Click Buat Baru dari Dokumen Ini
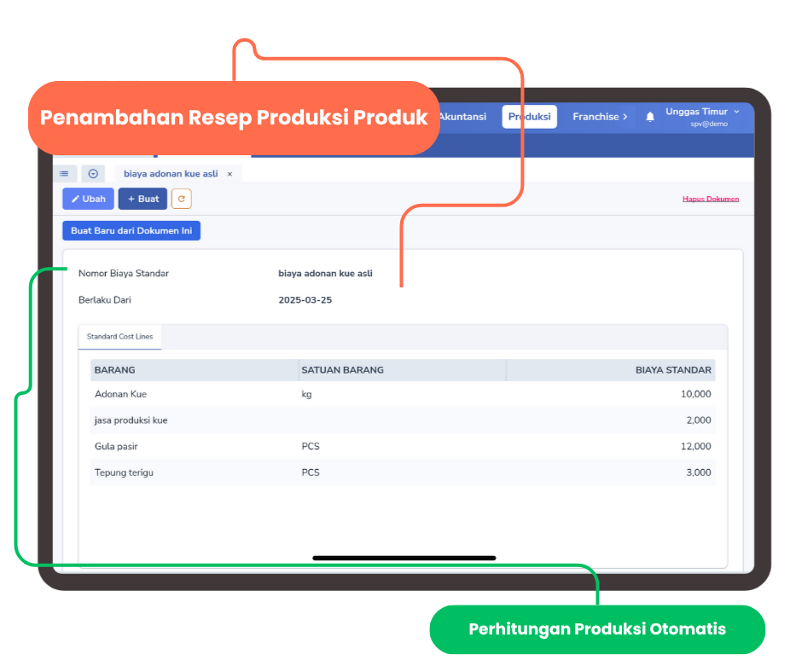Screen dimensions: 802x672 [x=131, y=230]
